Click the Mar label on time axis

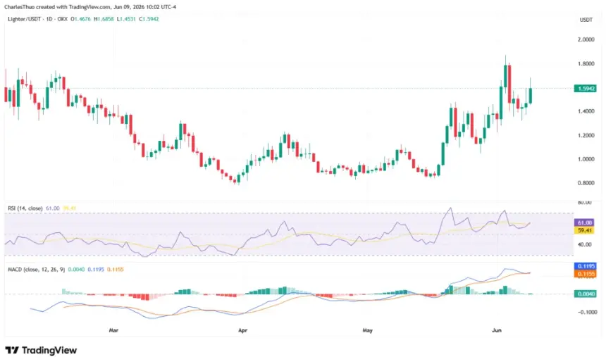pos(113,330)
